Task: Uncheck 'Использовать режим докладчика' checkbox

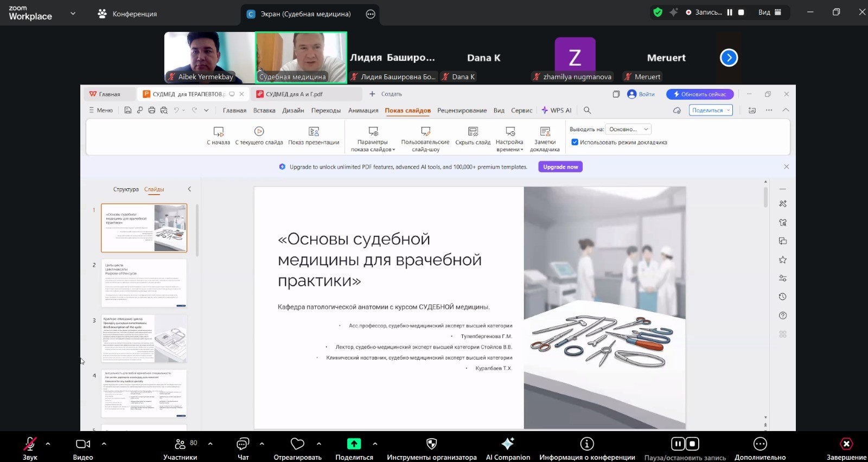Action: click(575, 142)
